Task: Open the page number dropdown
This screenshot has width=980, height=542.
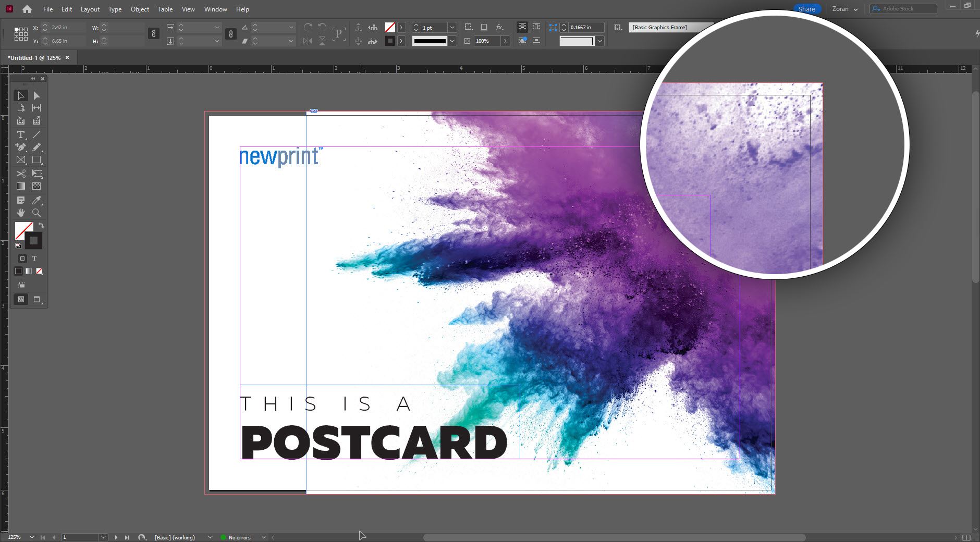Action: 103,537
